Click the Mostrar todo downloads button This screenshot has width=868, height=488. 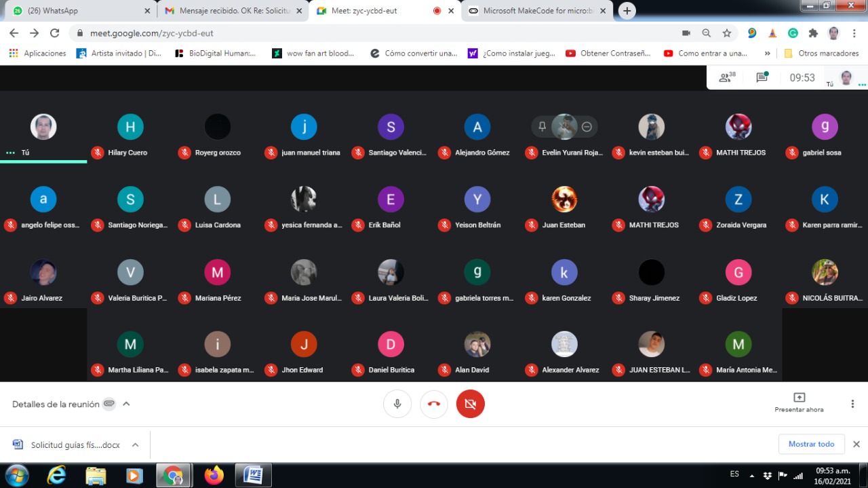click(x=811, y=444)
